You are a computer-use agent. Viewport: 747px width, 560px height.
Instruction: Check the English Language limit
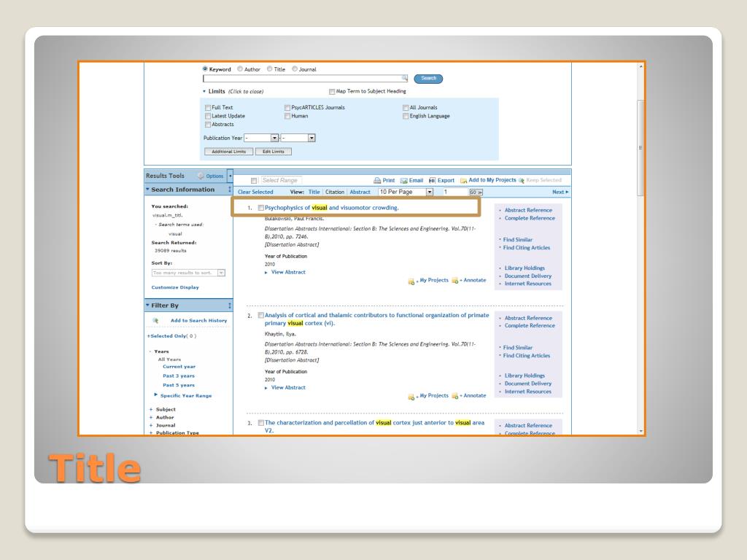pos(406,116)
